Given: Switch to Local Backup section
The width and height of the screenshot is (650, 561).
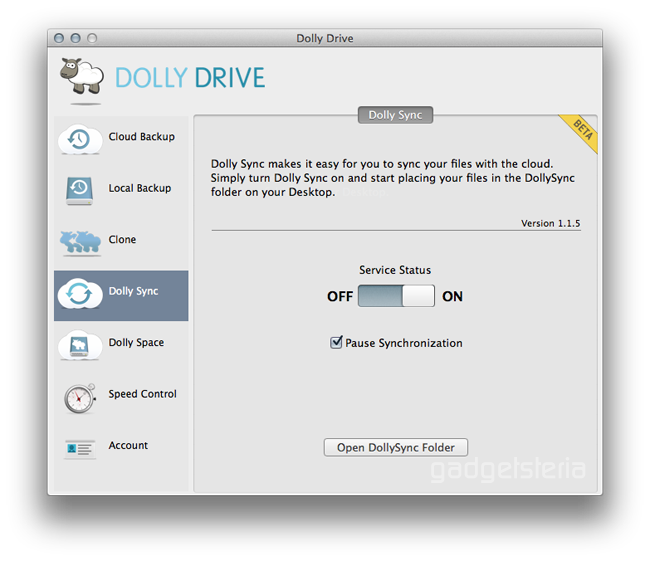Looking at the screenshot, I should pos(140,188).
